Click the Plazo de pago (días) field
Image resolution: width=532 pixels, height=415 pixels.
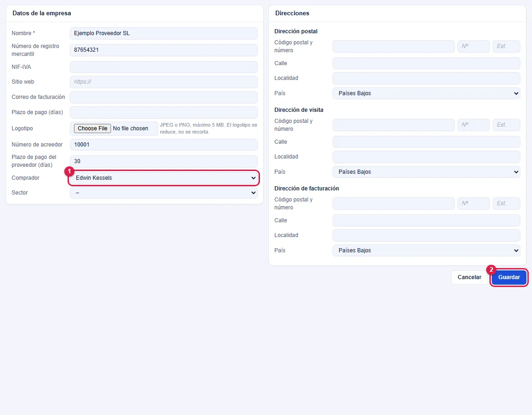tap(164, 112)
